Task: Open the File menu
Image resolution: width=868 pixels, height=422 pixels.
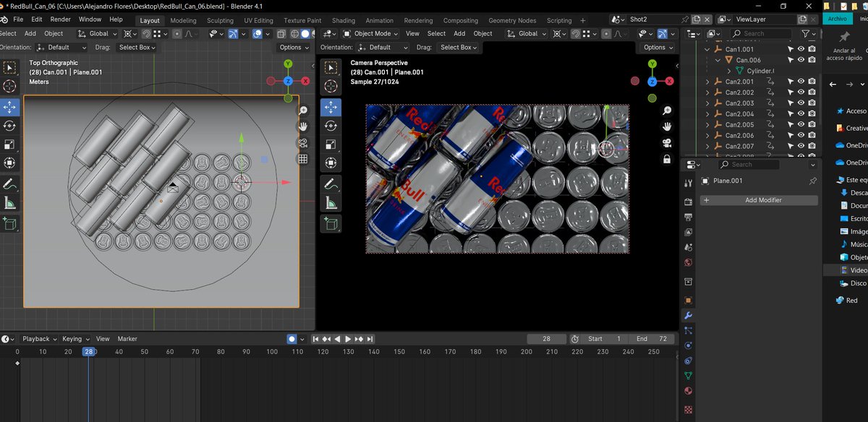Action: pos(18,19)
